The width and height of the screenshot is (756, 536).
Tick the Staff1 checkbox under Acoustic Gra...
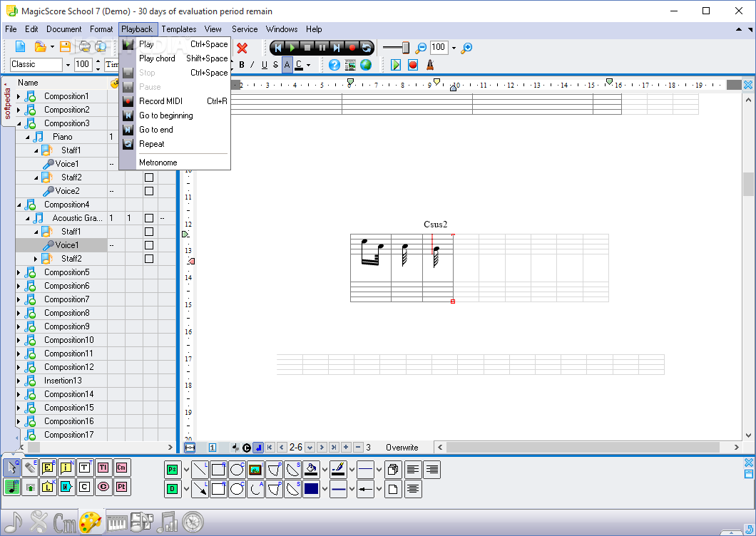tap(149, 232)
